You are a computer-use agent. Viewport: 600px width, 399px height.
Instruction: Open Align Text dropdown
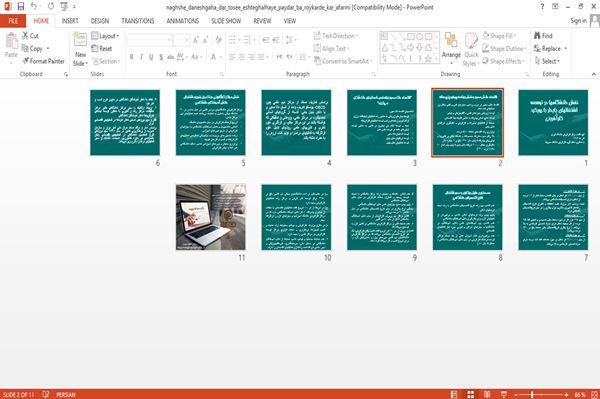tap(331, 48)
